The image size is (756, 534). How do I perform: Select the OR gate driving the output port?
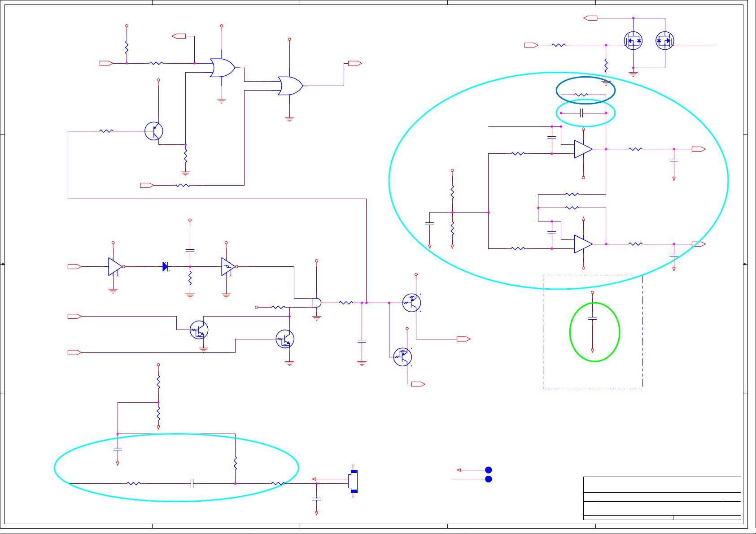(x=290, y=86)
